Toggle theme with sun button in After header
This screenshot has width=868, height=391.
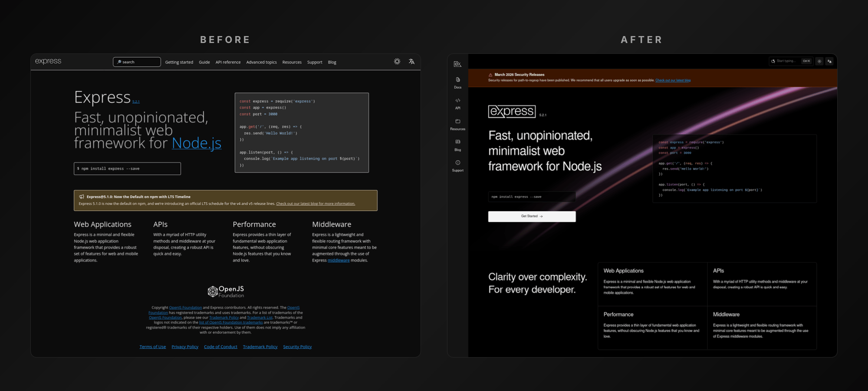pyautogui.click(x=819, y=61)
